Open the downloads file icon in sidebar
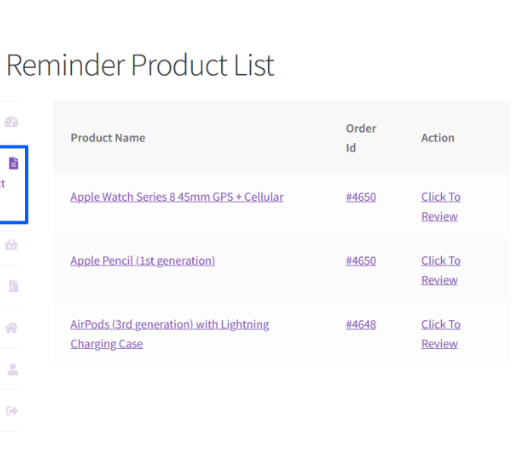This screenshot has width=512, height=452. [14, 286]
